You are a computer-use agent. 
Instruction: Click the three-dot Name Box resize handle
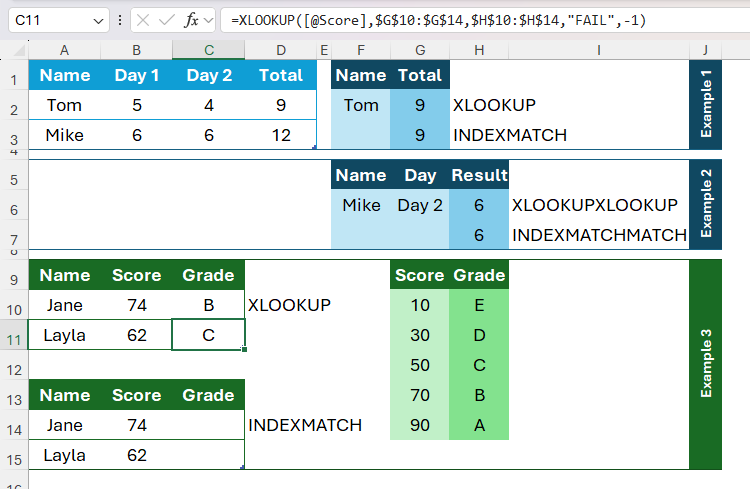[x=121, y=19]
